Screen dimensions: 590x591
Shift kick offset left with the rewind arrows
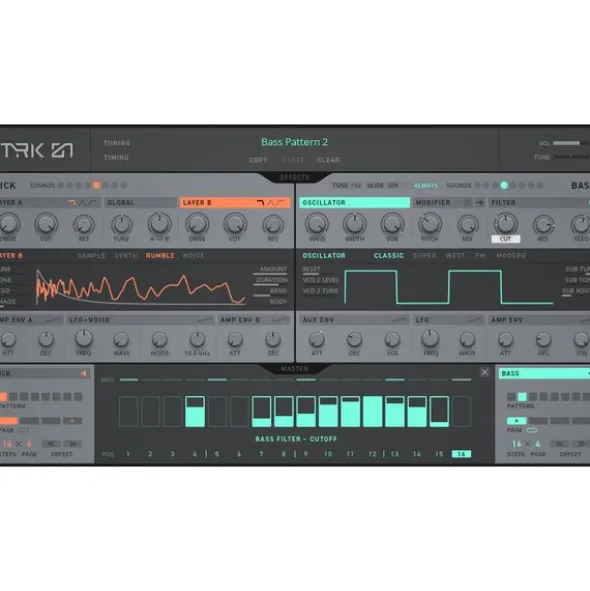tap(51, 444)
